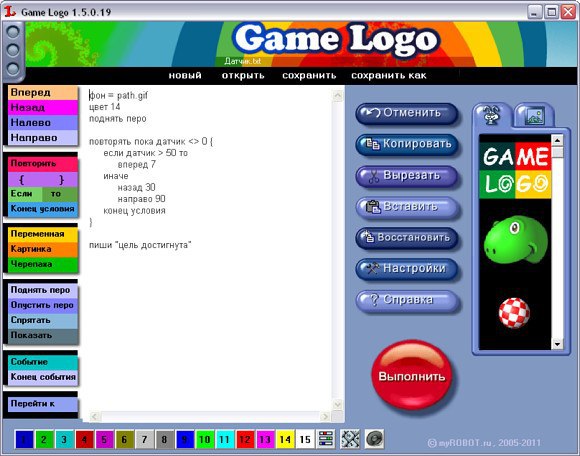Click сохранить in the menu bar
Screen dimensions: 580x456
pos(309,75)
